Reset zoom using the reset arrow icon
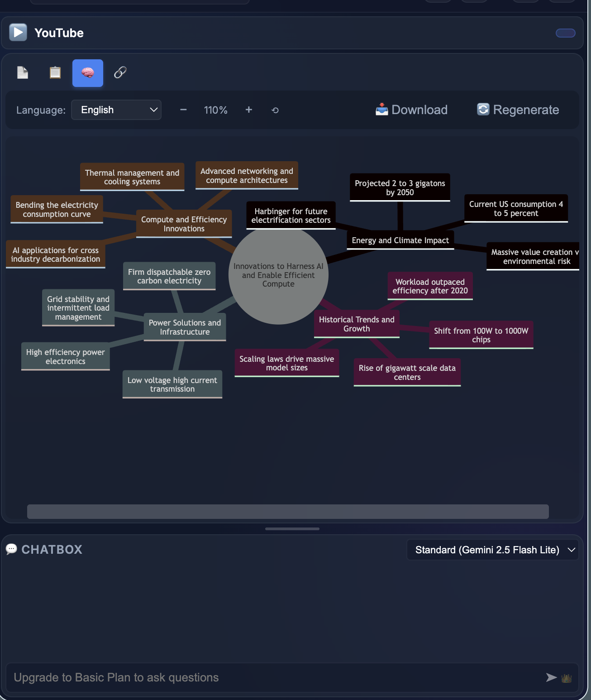This screenshot has width=591, height=700. [x=275, y=110]
